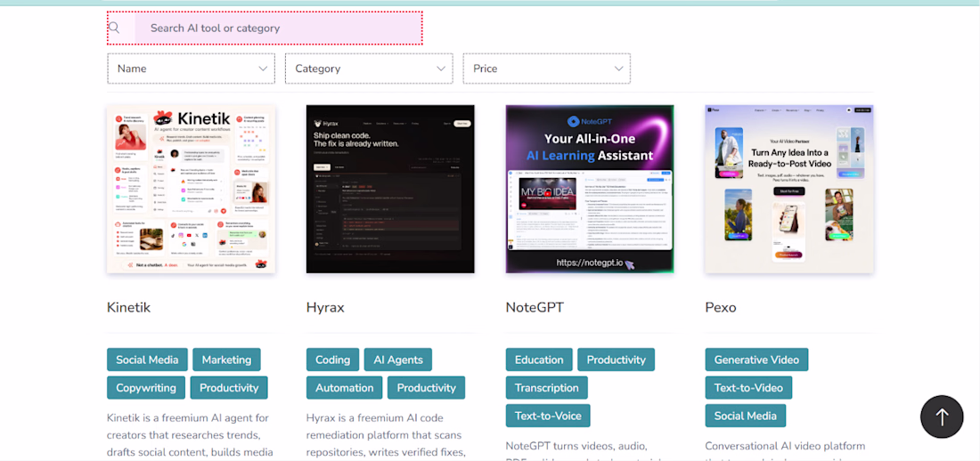Select the Text-to-Video tag under Pexo
The width and height of the screenshot is (980, 461).
pos(748,388)
